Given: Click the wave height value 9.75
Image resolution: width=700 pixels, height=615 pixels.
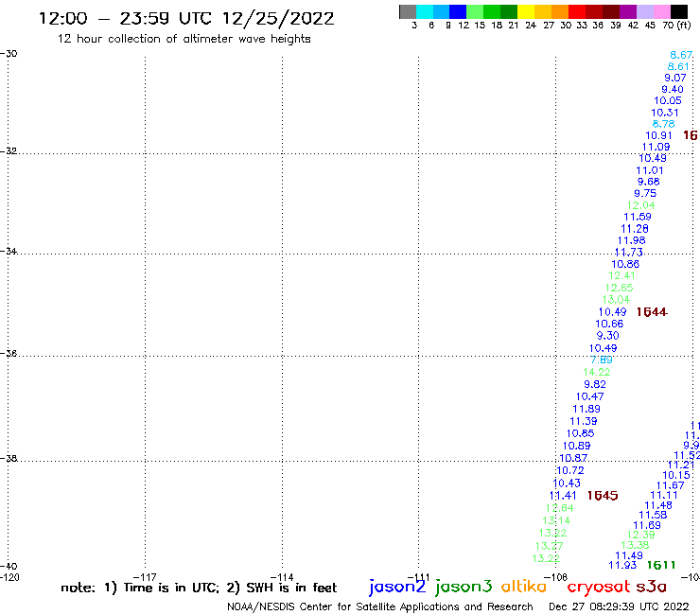Looking at the screenshot, I should 645,193.
